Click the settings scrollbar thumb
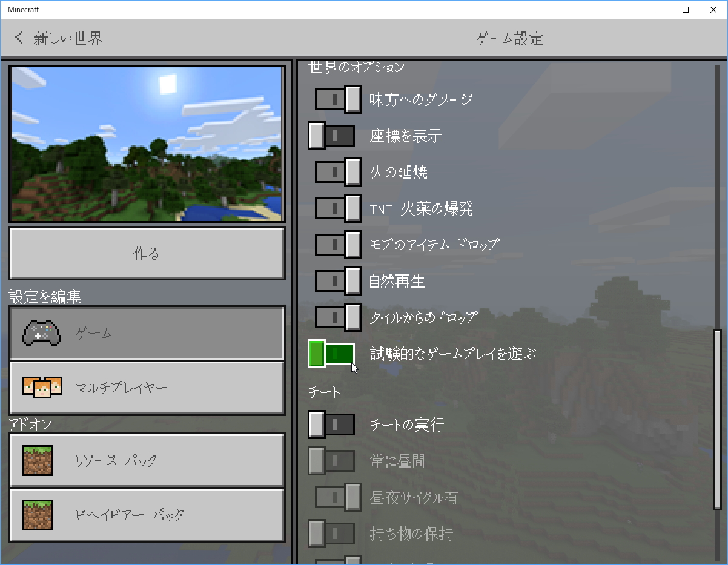728x565 pixels. pos(718,419)
